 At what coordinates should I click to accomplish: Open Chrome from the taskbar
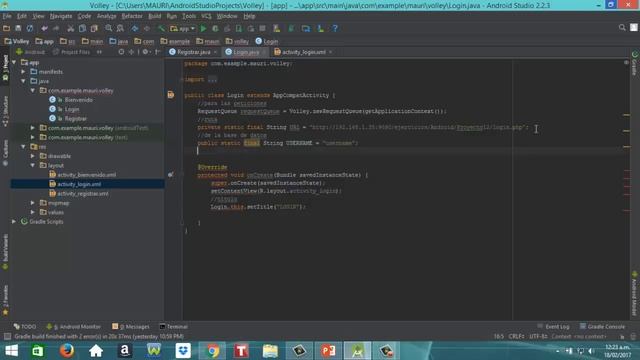(x=212, y=351)
